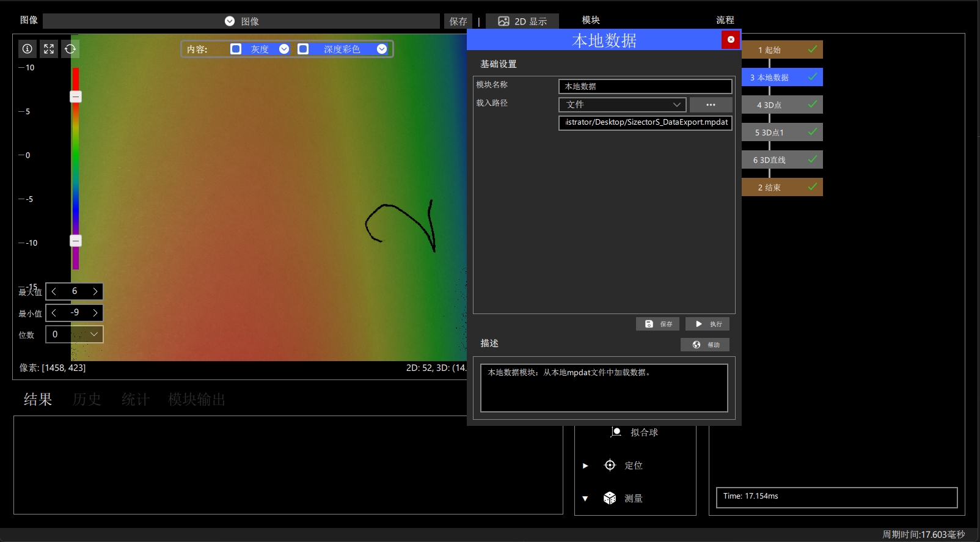The image size is (980, 542).
Task: Click the 执行 execute button
Action: coord(708,324)
